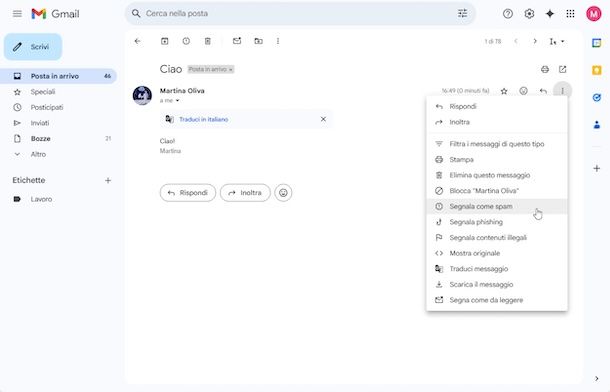
Task: Select Rispondi in dropdown menu
Action: [497, 107]
